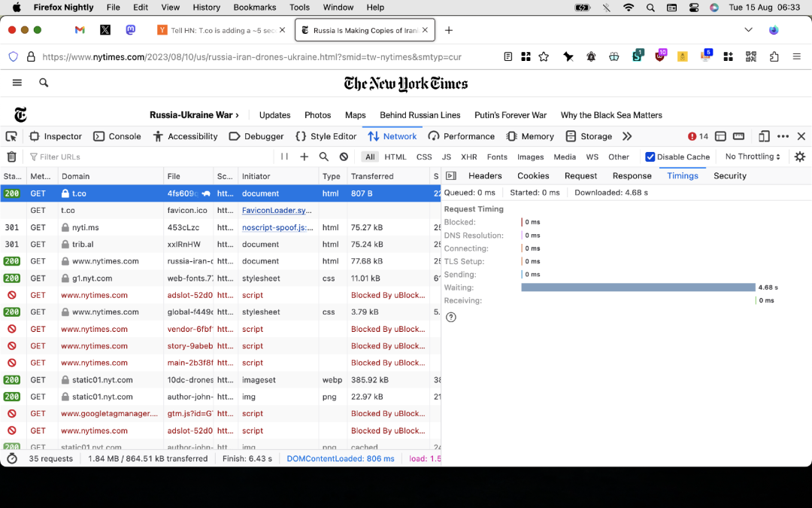Screen dimensions: 812x508
Task: Click the pushpin extension icon in browser toolbar
Action: pos(568,57)
